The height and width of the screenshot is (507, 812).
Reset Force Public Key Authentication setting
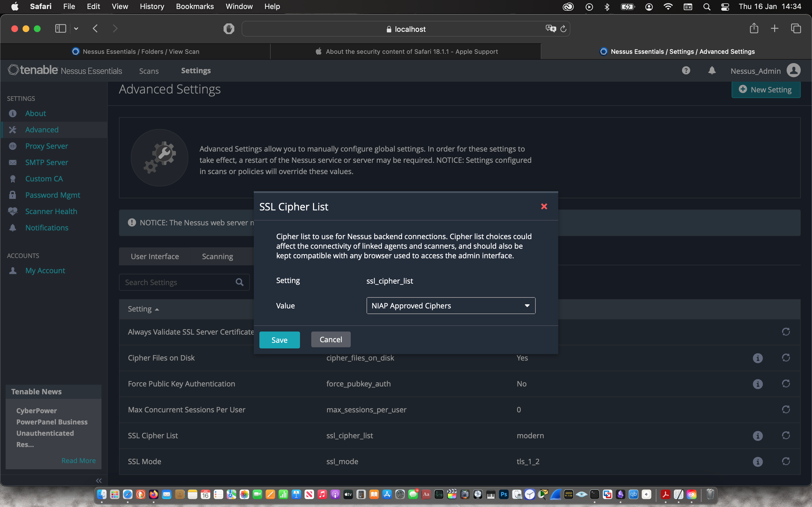tap(786, 384)
